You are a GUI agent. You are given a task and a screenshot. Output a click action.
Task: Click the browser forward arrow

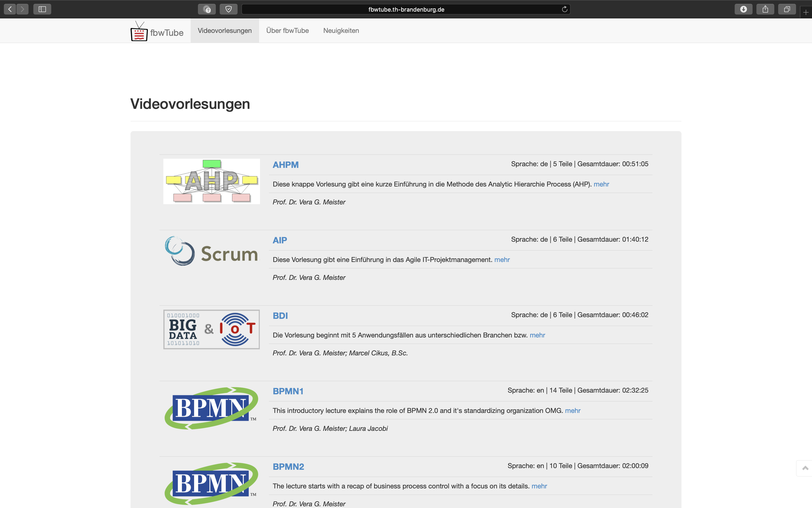(x=22, y=9)
